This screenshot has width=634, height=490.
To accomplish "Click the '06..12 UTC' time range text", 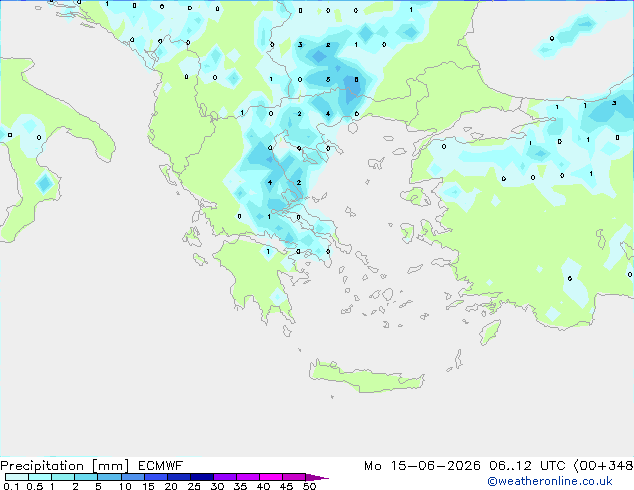I will coord(528,466).
